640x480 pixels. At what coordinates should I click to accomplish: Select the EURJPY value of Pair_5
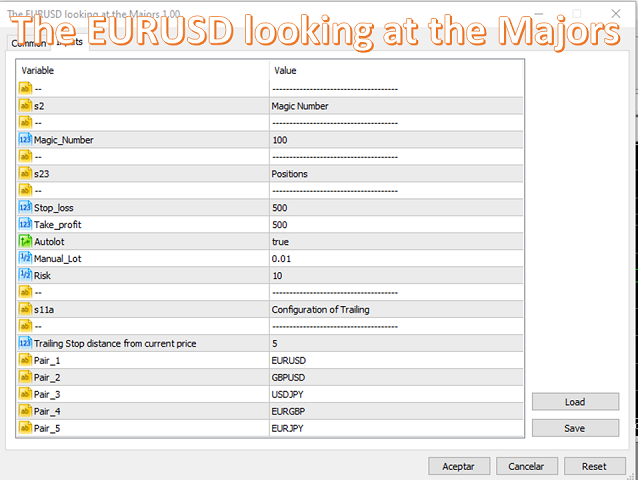288,429
